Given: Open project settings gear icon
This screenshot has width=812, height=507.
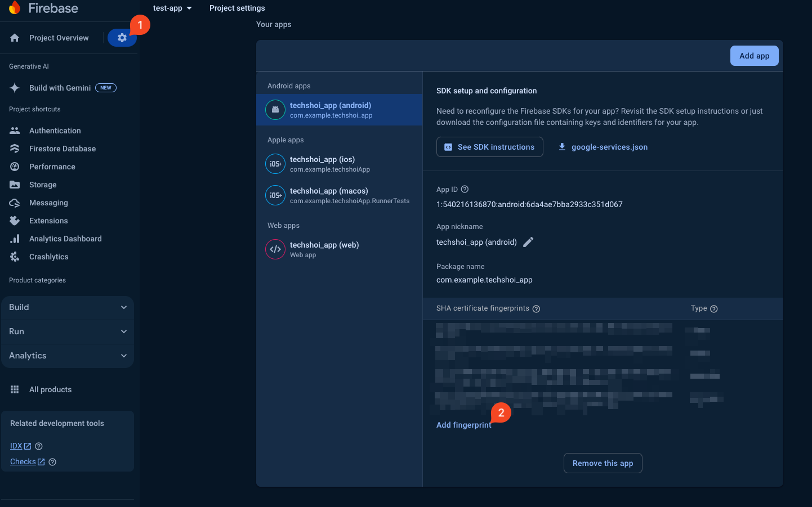Looking at the screenshot, I should tap(122, 38).
